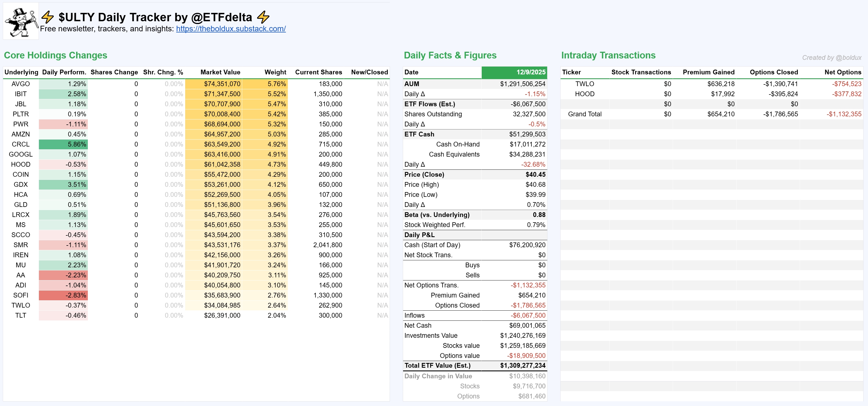868x406 pixels.
Task: Click the CRCL 5.86% green cell
Action: (x=63, y=144)
